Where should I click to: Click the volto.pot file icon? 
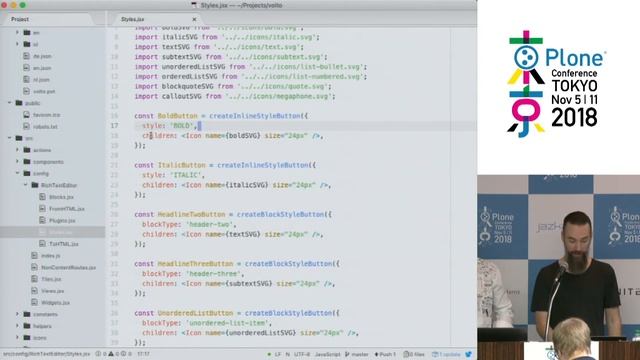point(27,91)
